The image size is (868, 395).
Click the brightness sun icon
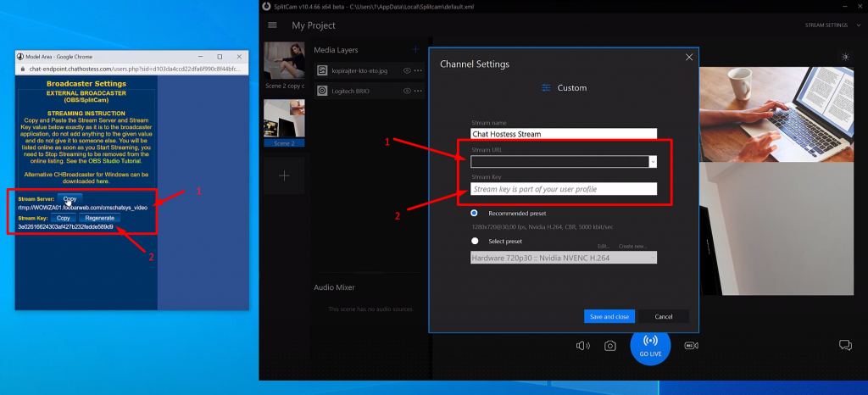pyautogui.click(x=845, y=57)
